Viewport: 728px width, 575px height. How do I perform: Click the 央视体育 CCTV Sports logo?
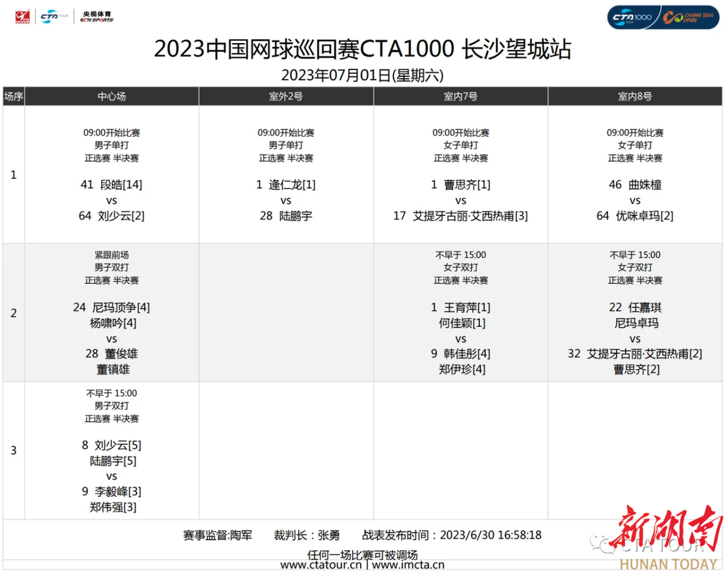tap(96, 16)
